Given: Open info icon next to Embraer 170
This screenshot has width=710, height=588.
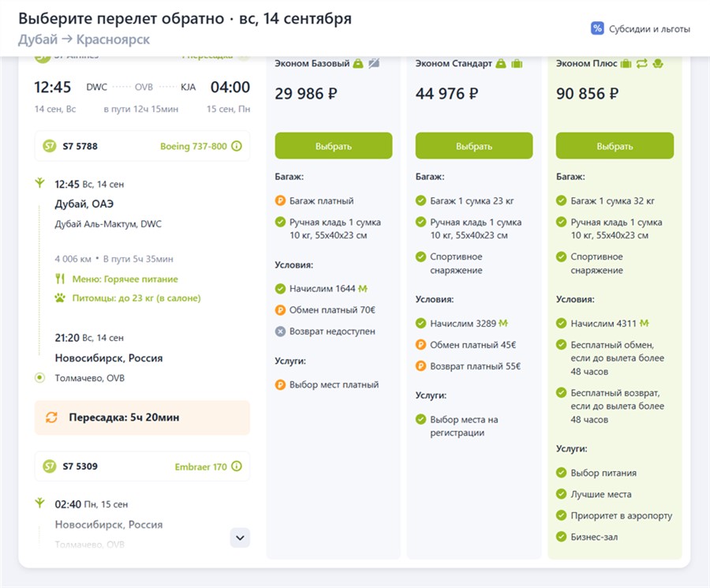Looking at the screenshot, I should click(x=236, y=466).
